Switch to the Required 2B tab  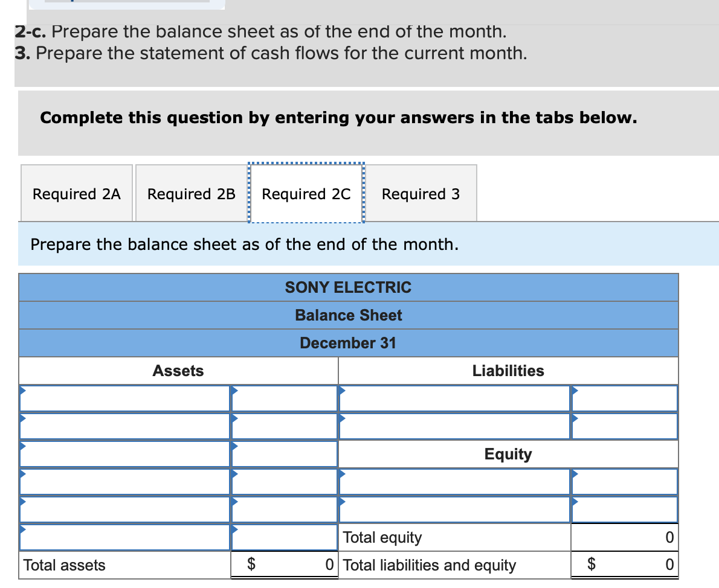point(190,193)
